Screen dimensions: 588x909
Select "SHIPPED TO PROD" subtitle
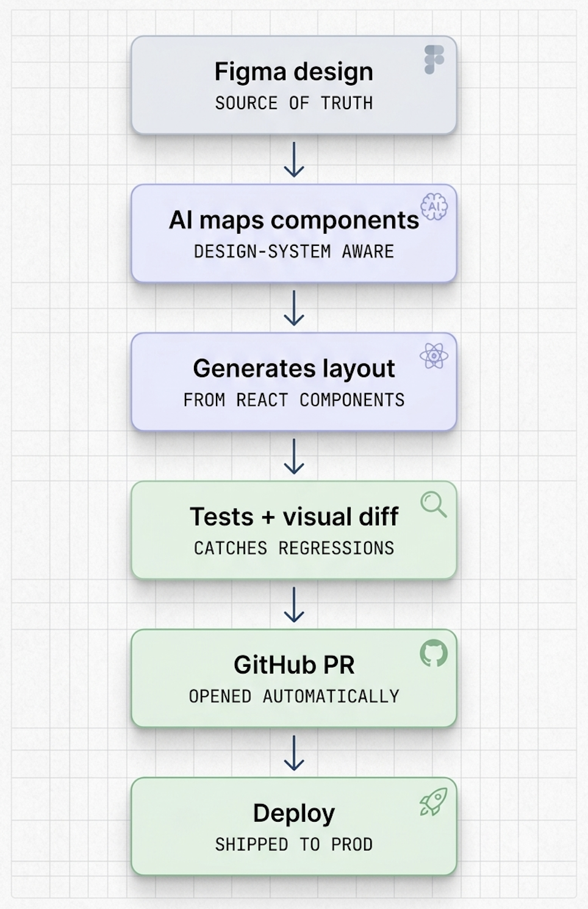(x=293, y=844)
